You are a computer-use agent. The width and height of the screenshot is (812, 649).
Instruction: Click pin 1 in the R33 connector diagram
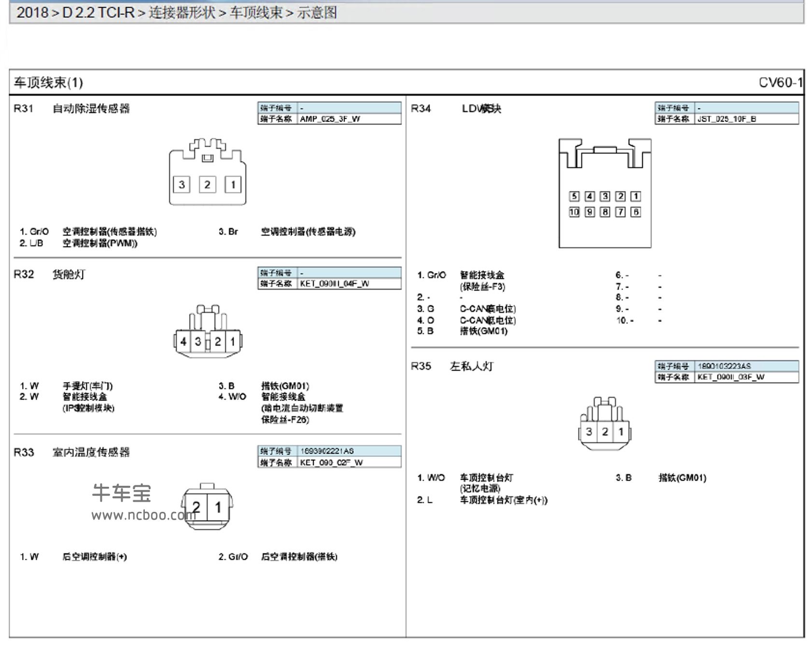tap(218, 507)
